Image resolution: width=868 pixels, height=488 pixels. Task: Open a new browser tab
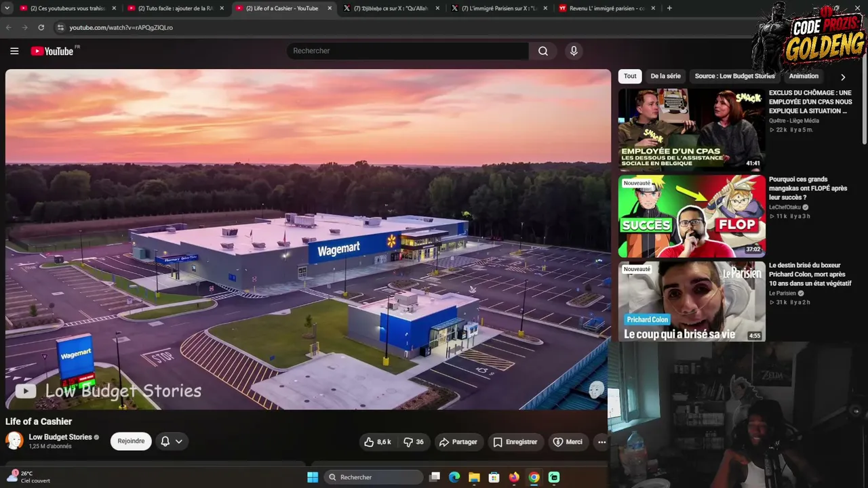(x=669, y=8)
